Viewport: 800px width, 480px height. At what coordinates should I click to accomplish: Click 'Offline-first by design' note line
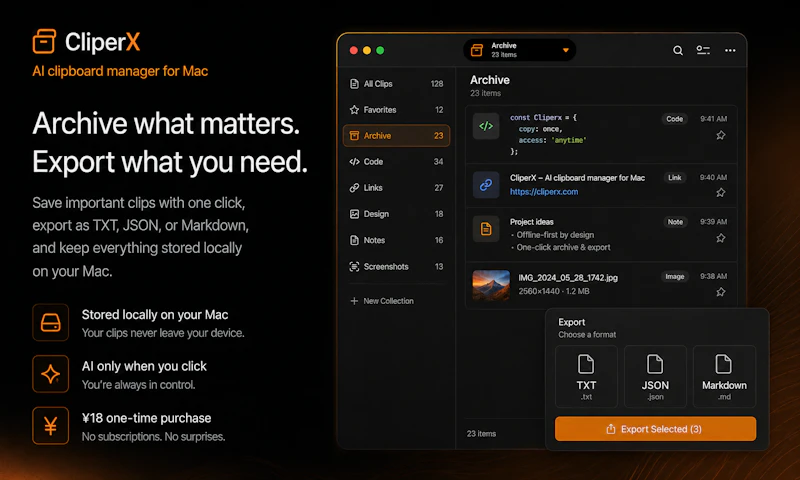click(555, 235)
